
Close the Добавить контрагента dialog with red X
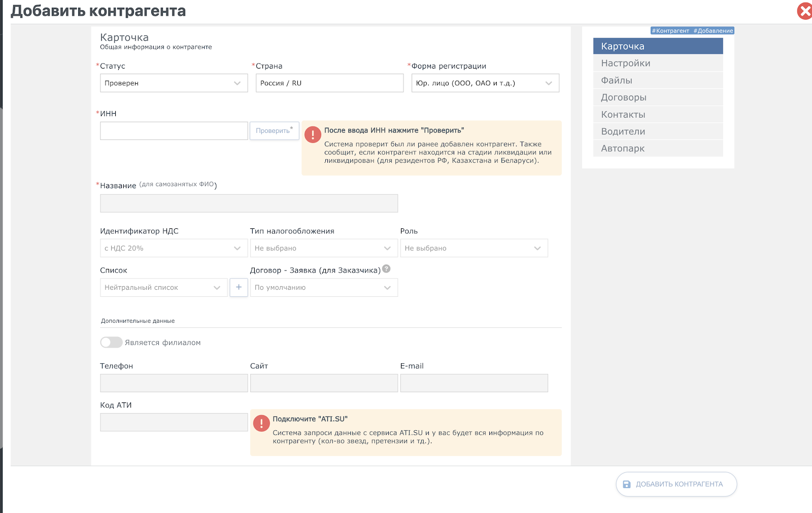click(x=805, y=11)
